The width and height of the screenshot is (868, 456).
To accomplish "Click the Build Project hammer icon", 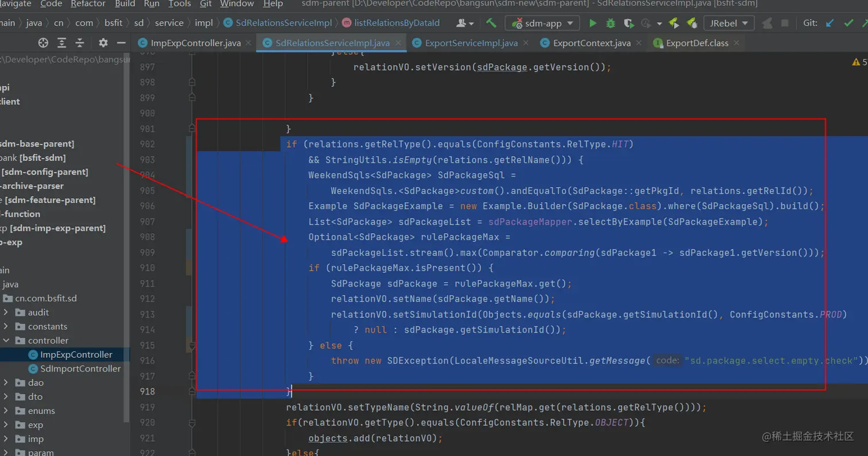I will (491, 23).
